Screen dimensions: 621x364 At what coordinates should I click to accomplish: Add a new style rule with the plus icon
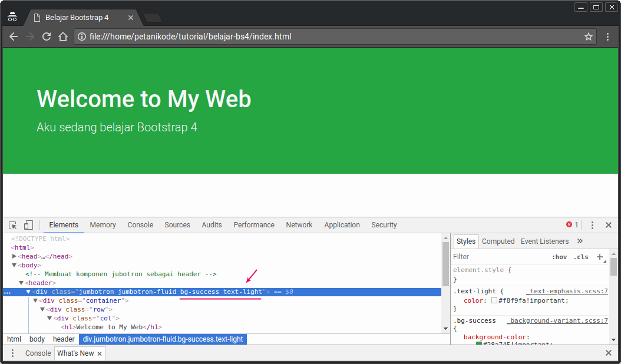tap(600, 257)
